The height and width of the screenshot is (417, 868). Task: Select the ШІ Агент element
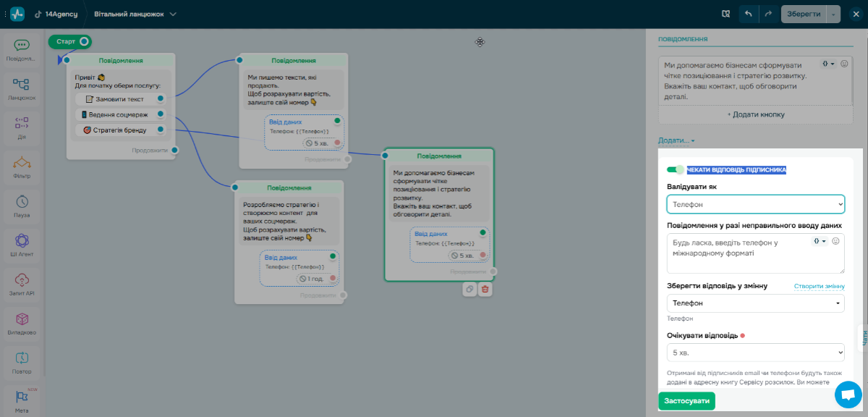(x=21, y=245)
